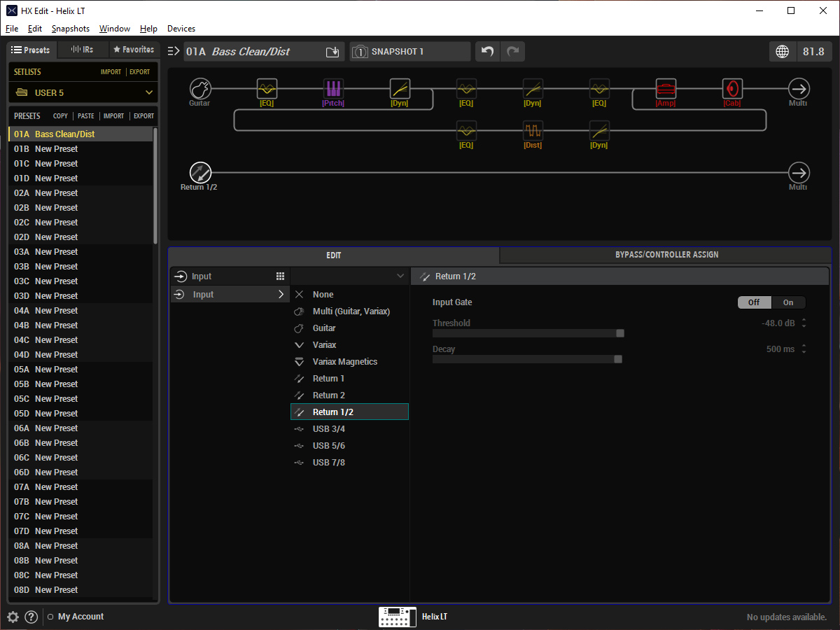The height and width of the screenshot is (630, 840).
Task: Click the save preset icon
Action: coord(332,52)
